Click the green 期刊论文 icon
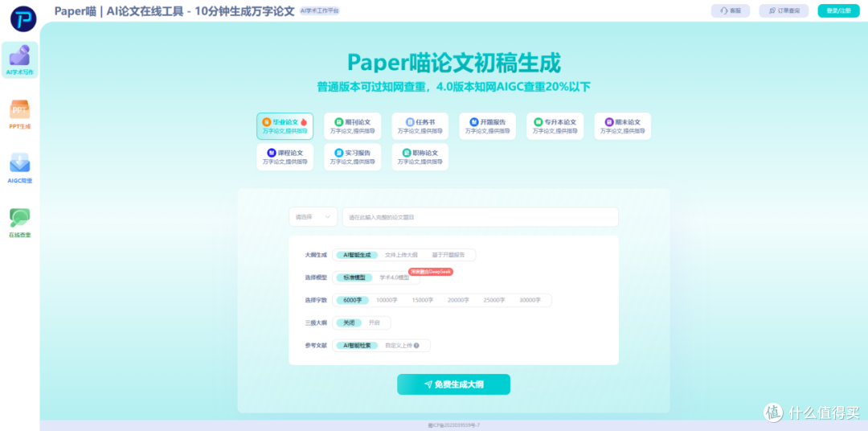The image size is (868, 431). pyautogui.click(x=339, y=122)
